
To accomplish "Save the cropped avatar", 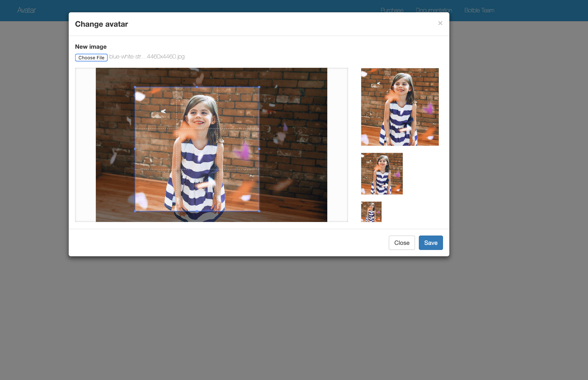I will pyautogui.click(x=431, y=243).
